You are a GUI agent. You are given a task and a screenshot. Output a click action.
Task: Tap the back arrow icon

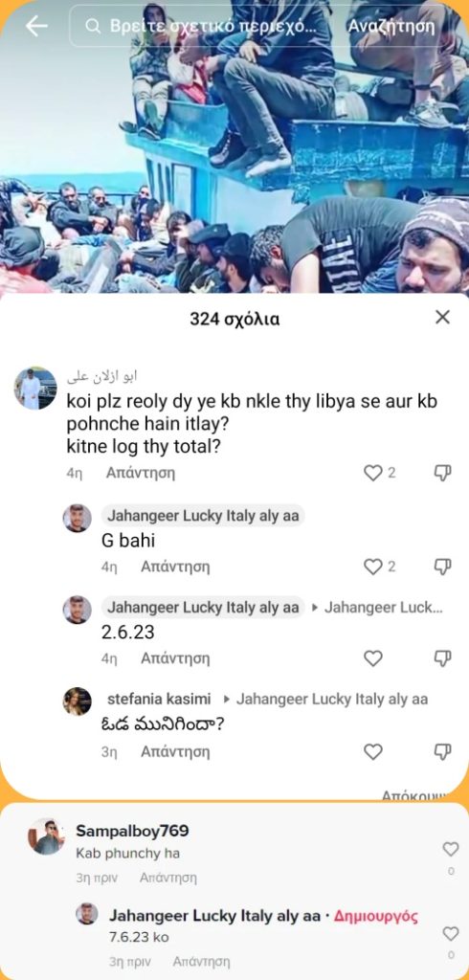click(36, 26)
